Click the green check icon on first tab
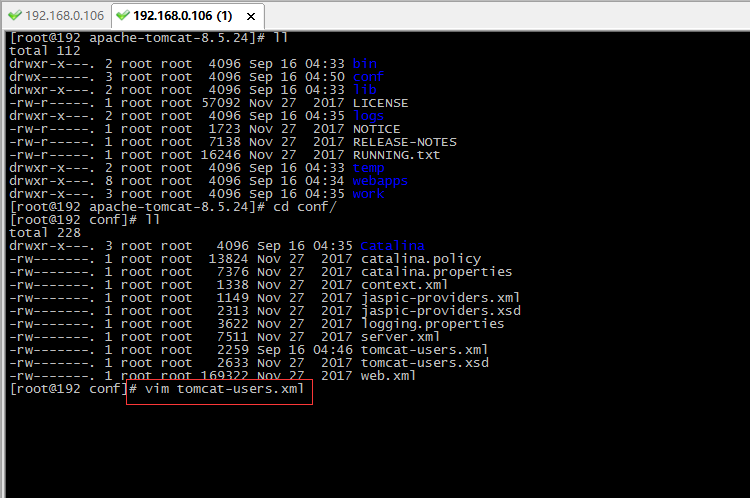Viewport: 750px width, 498px height. coord(15,15)
